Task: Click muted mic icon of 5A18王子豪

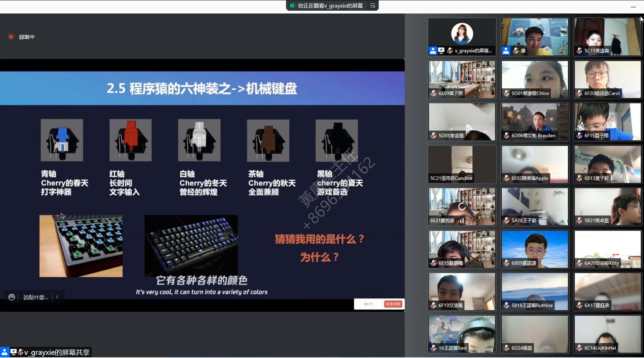Action: [x=506, y=221]
